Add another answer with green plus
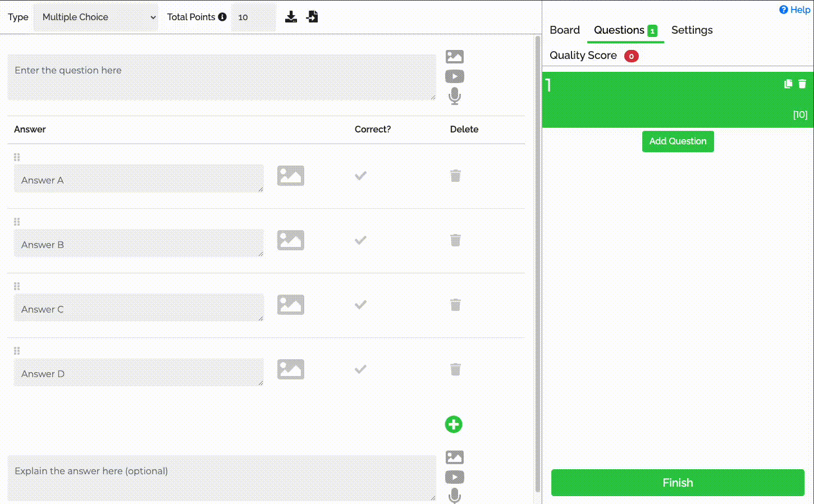This screenshot has width=814, height=504. coord(454,424)
